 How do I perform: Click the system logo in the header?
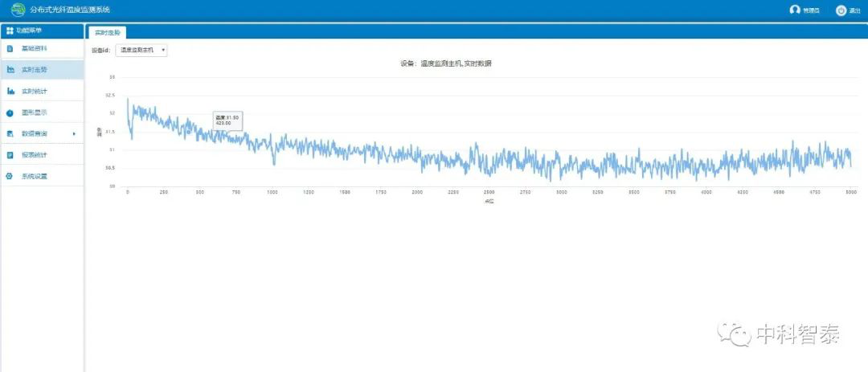(18, 10)
